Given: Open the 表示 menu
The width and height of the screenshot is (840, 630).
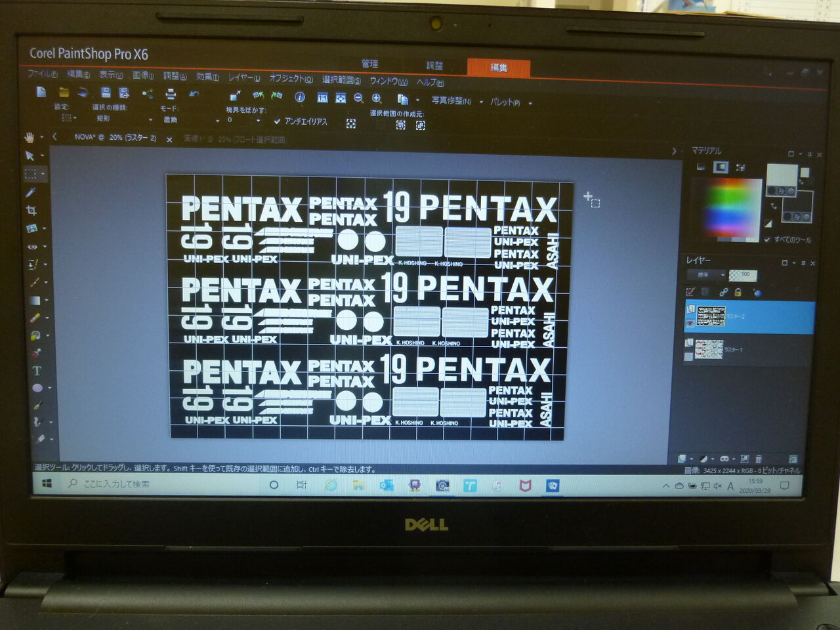Looking at the screenshot, I should pos(111,75).
